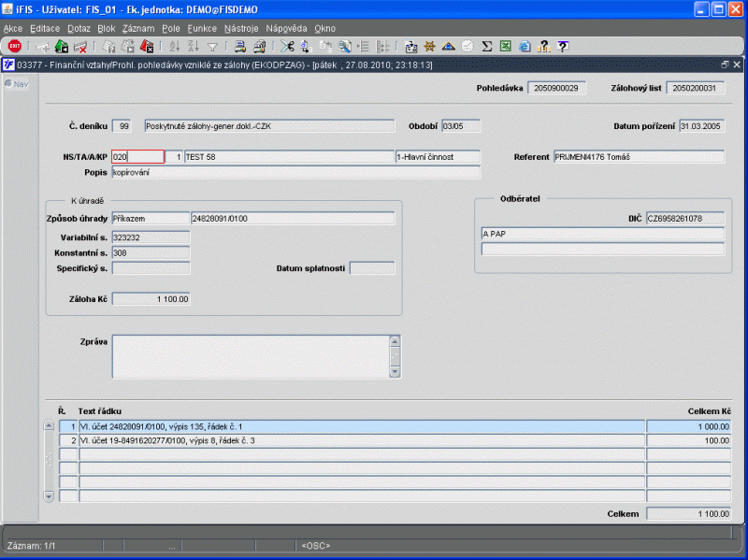Toggle the Nav radio button

pos(8,84)
